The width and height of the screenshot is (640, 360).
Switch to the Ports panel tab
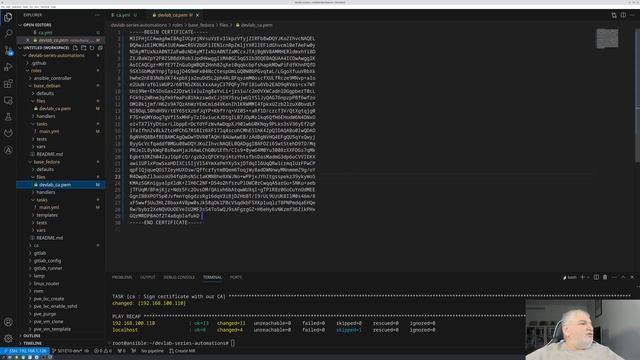tap(236, 277)
